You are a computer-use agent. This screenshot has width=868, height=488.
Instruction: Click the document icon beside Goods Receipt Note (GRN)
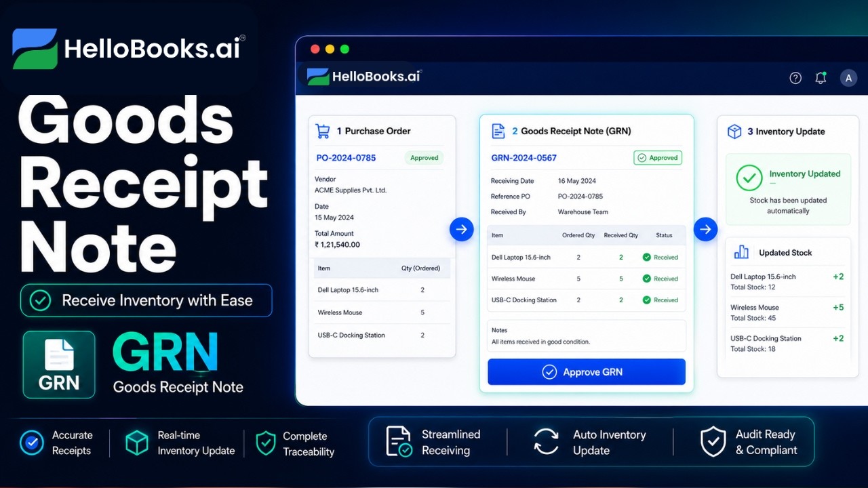click(498, 131)
